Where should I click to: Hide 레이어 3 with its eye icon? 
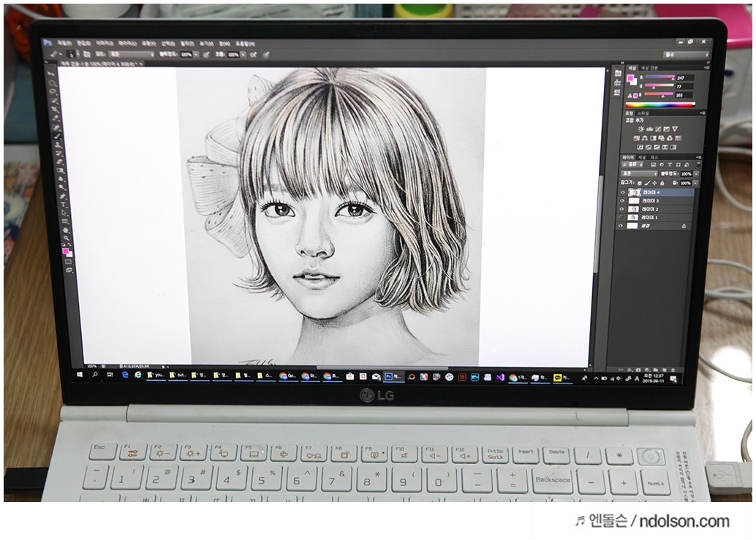click(622, 200)
